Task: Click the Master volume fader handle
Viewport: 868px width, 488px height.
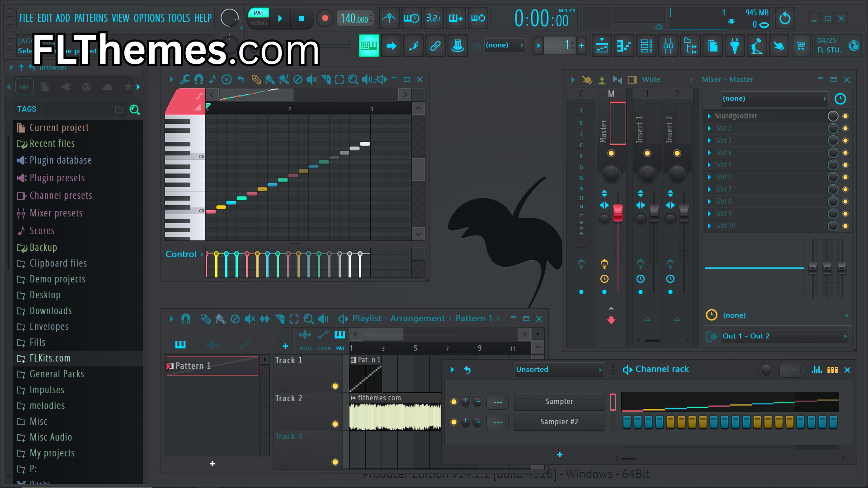Action: (x=618, y=213)
